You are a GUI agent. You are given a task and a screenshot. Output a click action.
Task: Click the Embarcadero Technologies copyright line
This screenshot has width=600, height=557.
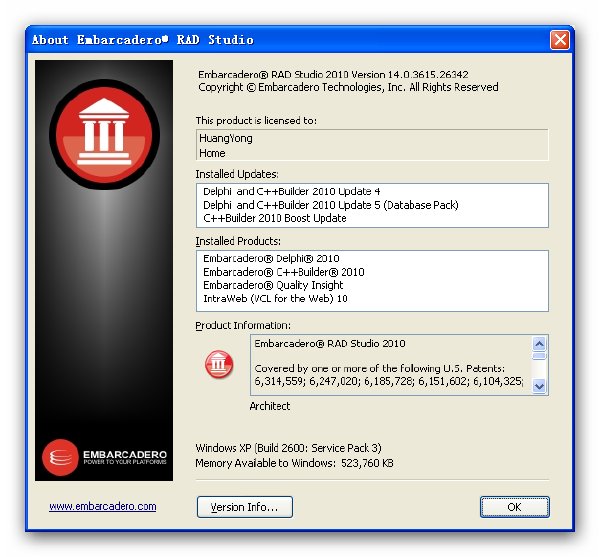click(348, 87)
